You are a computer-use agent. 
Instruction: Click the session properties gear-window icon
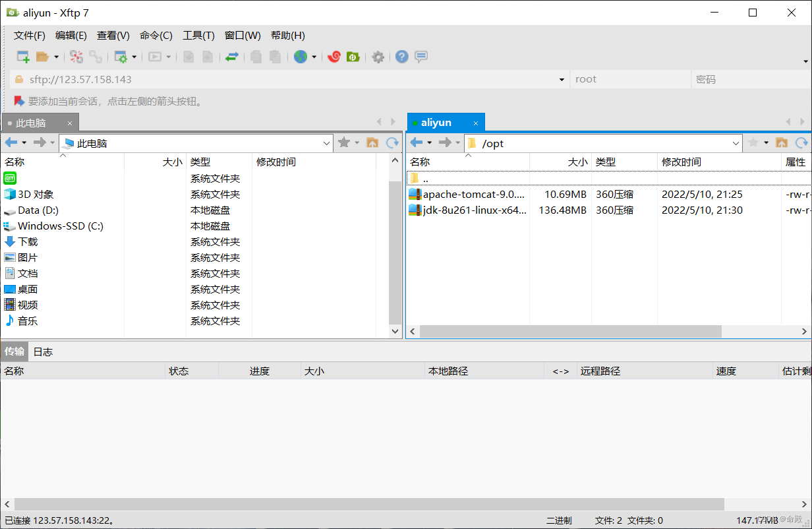click(x=121, y=57)
